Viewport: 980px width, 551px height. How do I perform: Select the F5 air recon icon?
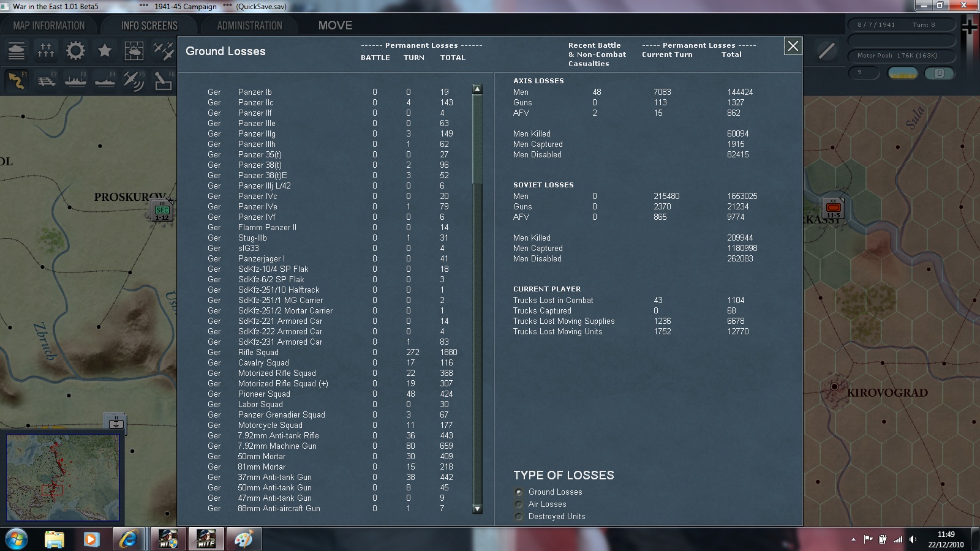point(134,80)
